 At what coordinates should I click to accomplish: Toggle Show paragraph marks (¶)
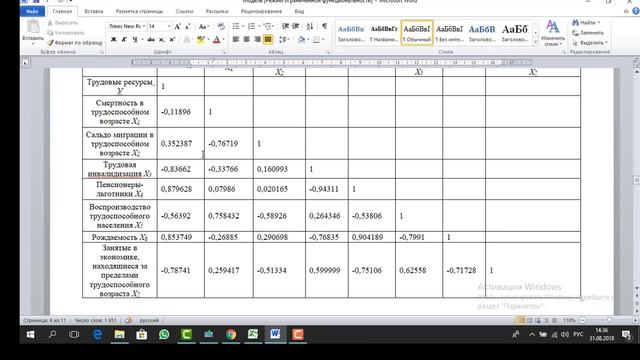click(x=324, y=27)
